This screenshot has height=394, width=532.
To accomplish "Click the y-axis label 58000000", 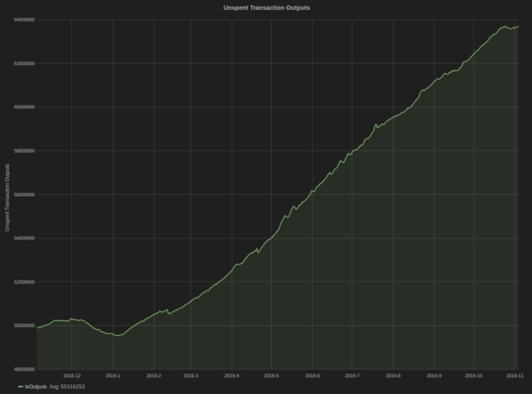I will [24, 151].
